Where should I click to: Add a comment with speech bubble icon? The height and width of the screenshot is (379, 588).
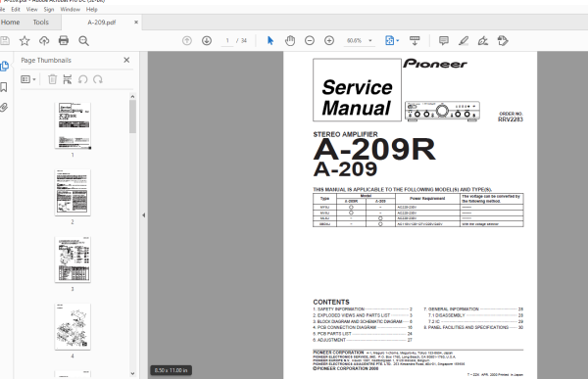[444, 40]
